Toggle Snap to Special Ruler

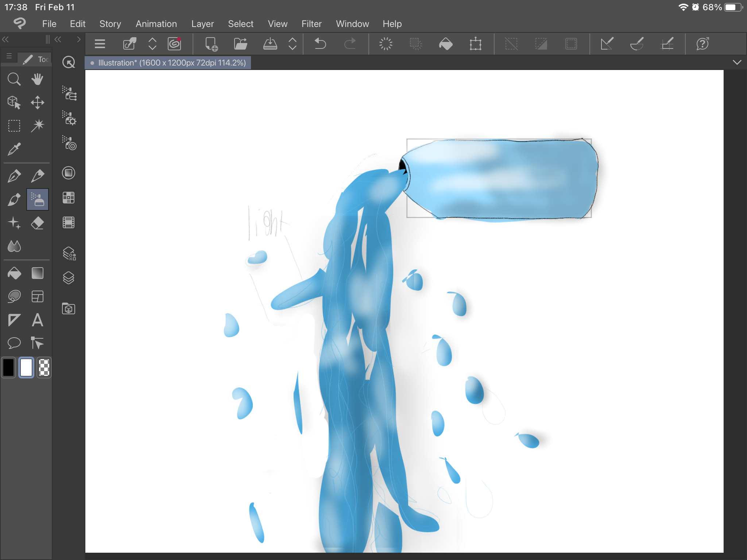(x=637, y=44)
